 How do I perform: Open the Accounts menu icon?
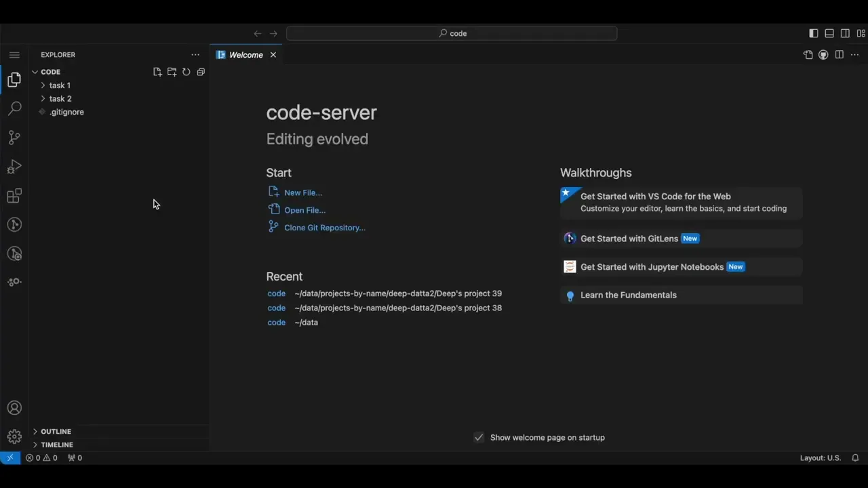(14, 408)
